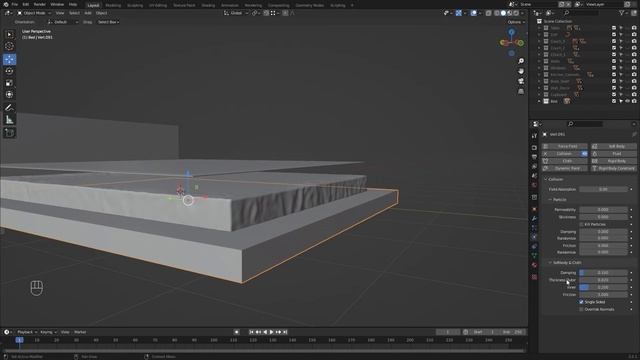Open the Options dropdown in viewport

click(516, 22)
